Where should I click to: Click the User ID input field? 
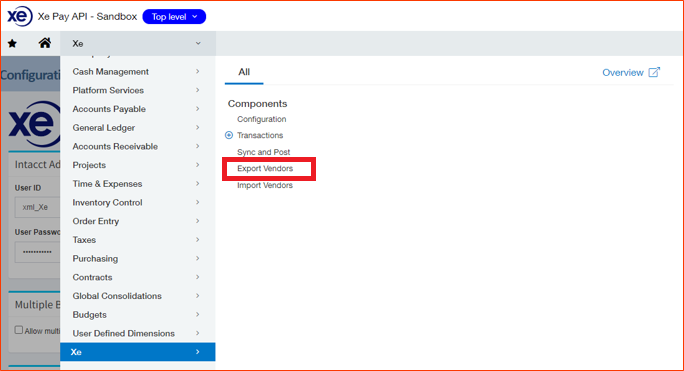click(x=38, y=207)
